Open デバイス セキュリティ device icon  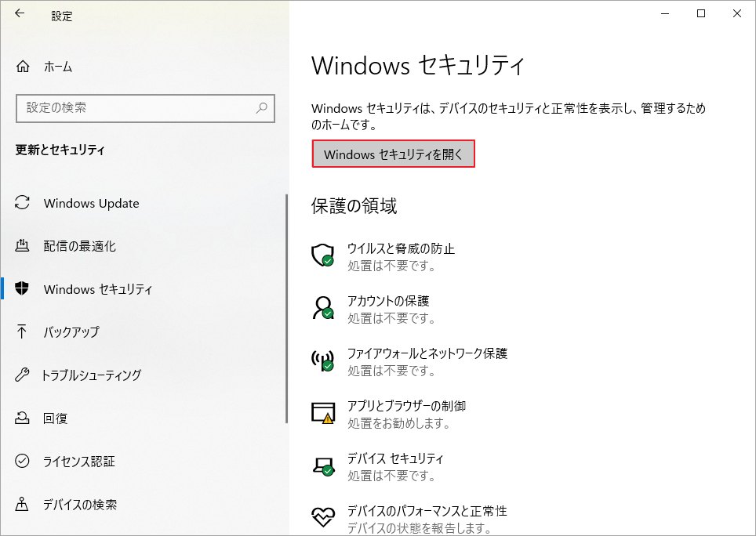(323, 466)
